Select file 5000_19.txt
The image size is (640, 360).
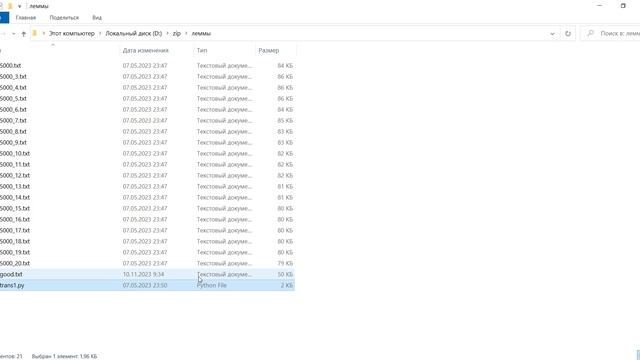point(15,253)
